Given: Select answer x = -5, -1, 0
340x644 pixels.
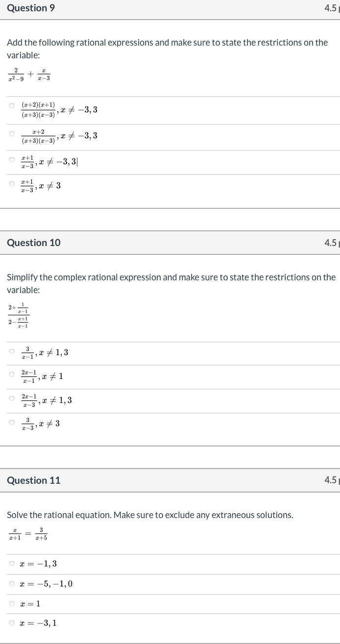Looking at the screenshot, I should click(11, 583).
